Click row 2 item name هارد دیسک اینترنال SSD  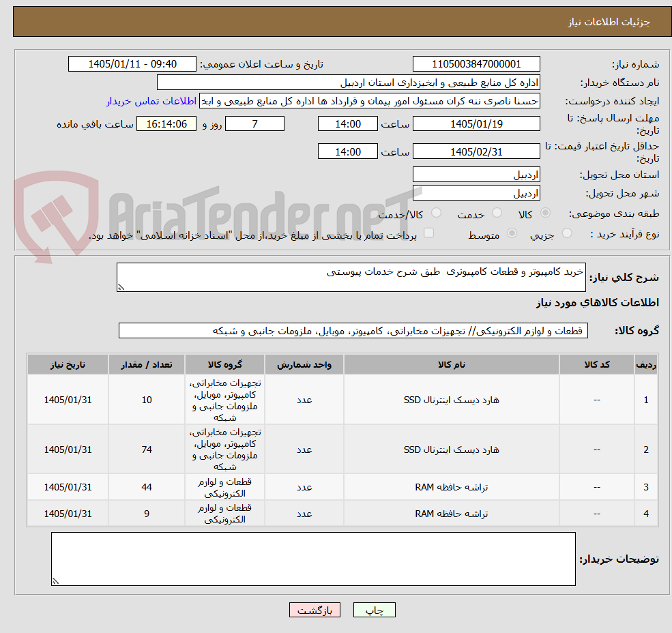click(x=451, y=450)
